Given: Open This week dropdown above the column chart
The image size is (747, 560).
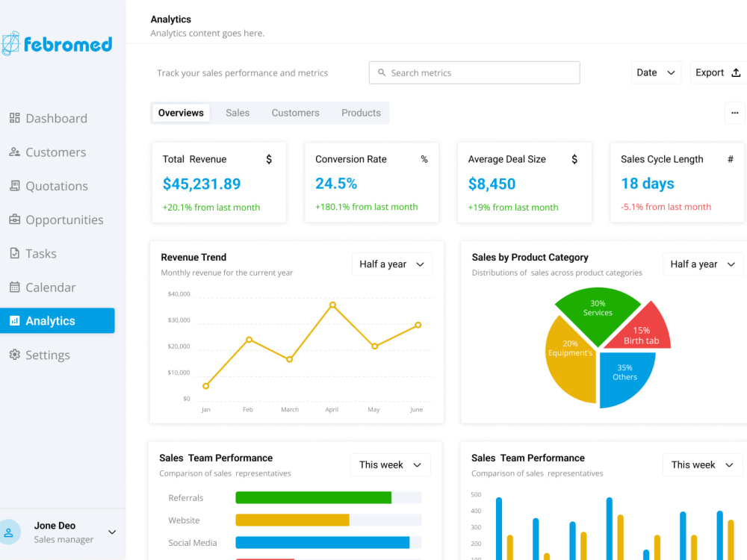Looking at the screenshot, I should (x=702, y=464).
